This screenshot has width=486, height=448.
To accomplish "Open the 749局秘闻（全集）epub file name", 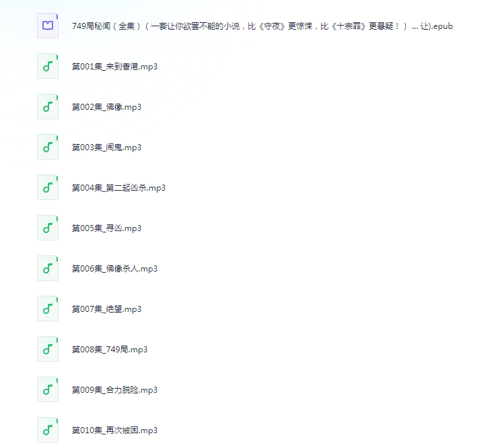I will [263, 26].
